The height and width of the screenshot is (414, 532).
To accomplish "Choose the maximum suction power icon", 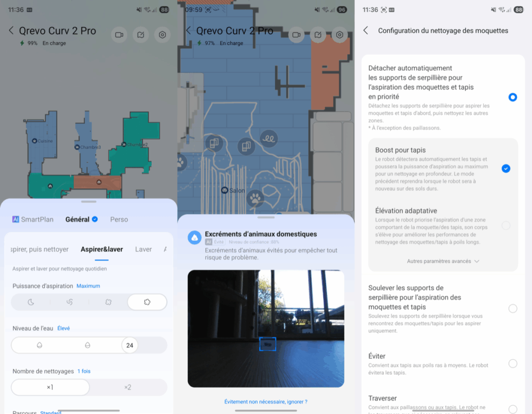I will tap(147, 302).
